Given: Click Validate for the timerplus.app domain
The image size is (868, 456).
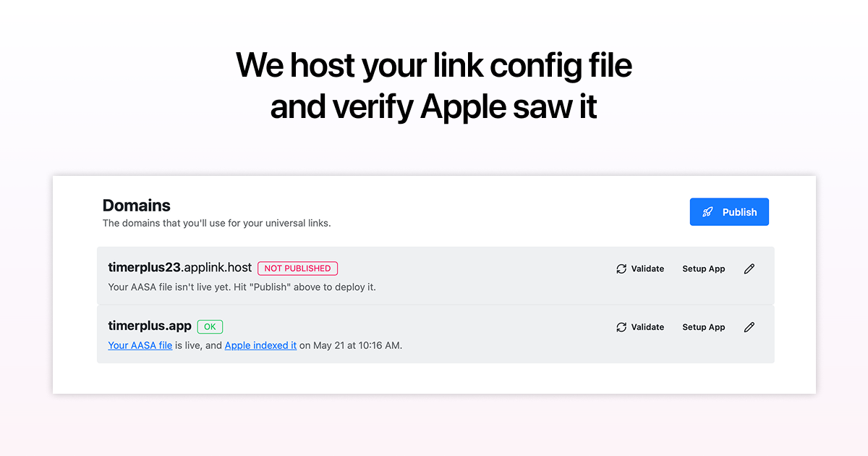Looking at the screenshot, I should tap(648, 327).
